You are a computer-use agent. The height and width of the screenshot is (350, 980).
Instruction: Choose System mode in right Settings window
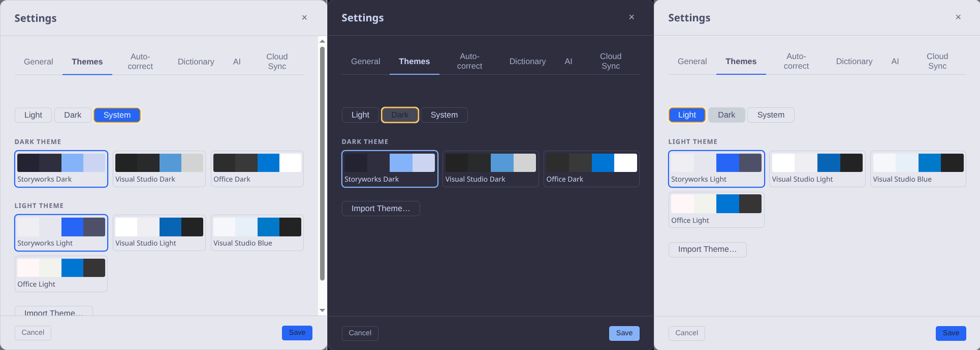[x=771, y=115]
